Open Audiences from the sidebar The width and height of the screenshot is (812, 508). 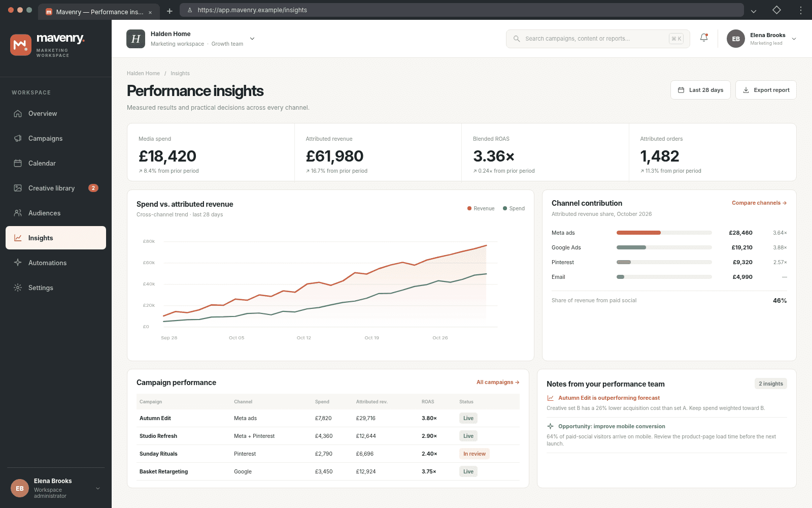coord(56,213)
